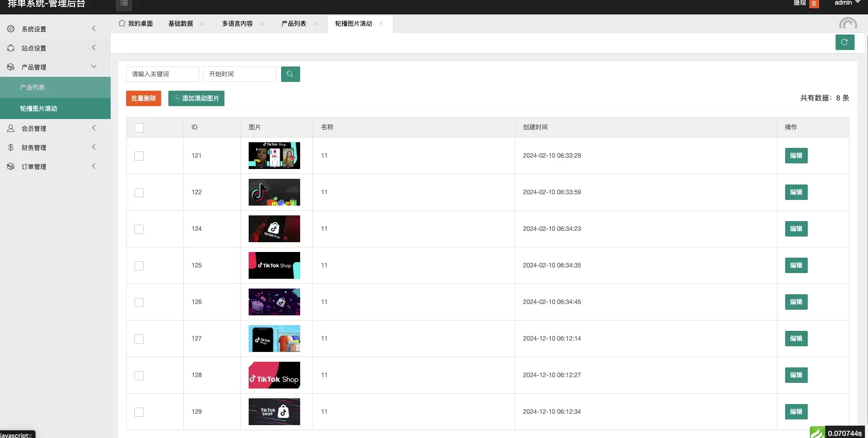Click the 会员管理 user icon

pos(11,128)
